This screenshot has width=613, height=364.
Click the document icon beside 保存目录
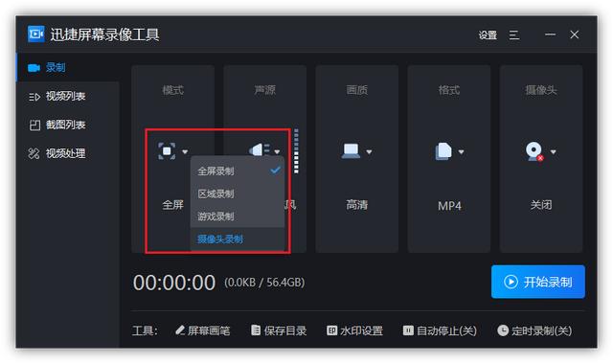[256, 330]
